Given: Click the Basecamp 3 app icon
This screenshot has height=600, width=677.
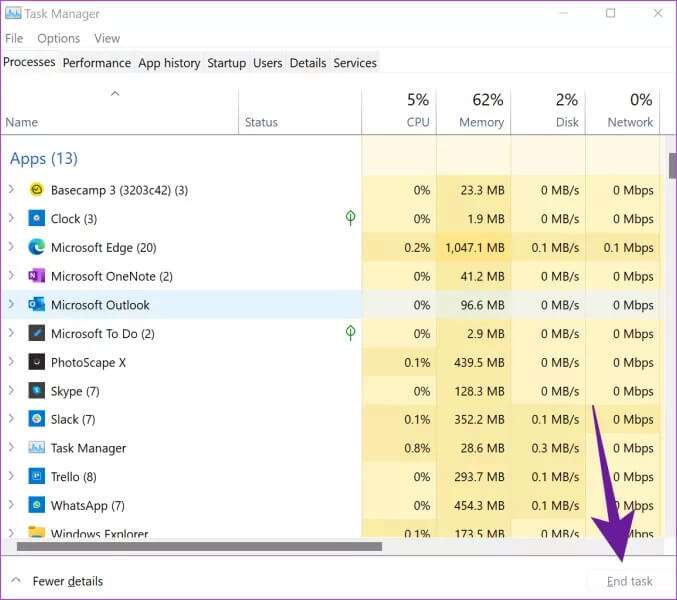Looking at the screenshot, I should [37, 190].
